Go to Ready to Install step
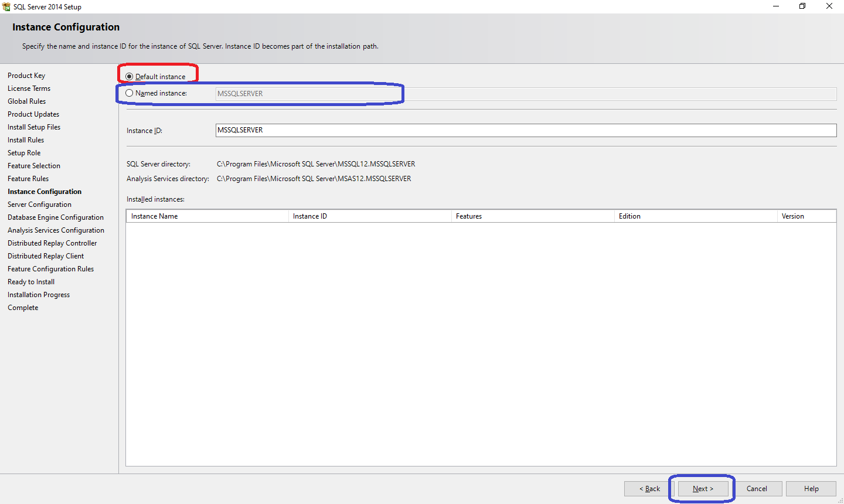 click(31, 282)
